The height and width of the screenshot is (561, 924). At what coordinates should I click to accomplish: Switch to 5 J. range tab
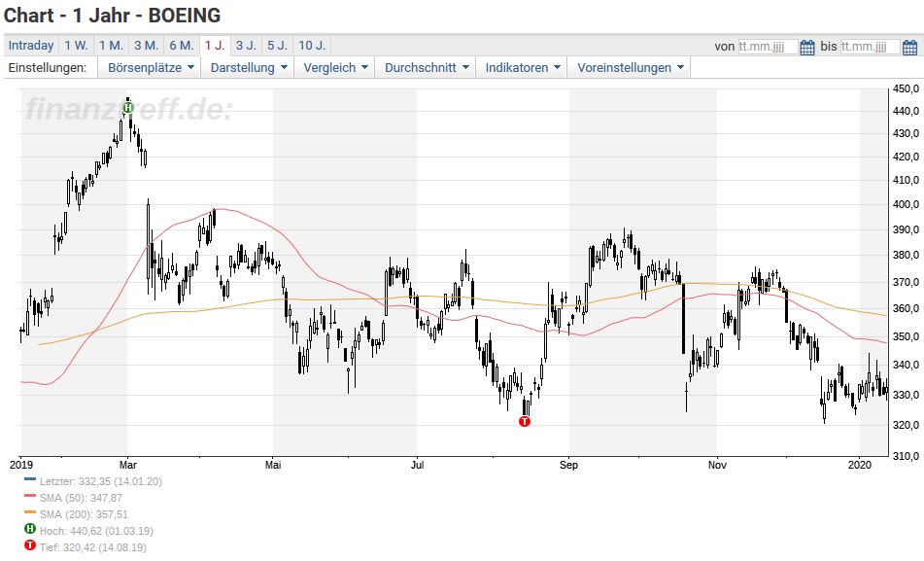(x=277, y=46)
